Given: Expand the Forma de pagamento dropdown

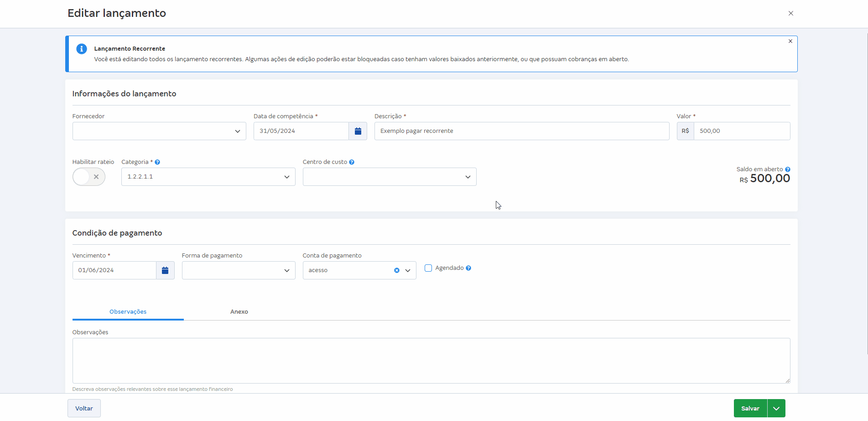Looking at the screenshot, I should [x=238, y=270].
